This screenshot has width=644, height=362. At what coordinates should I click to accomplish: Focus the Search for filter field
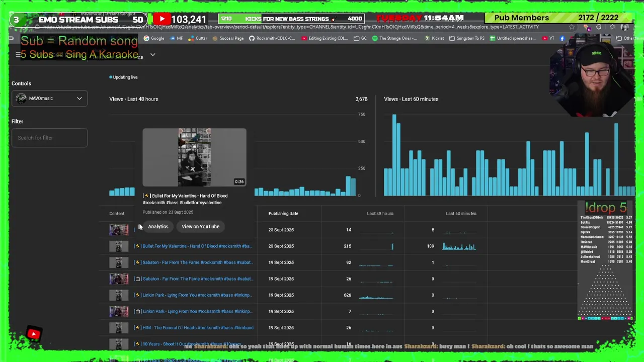49,138
